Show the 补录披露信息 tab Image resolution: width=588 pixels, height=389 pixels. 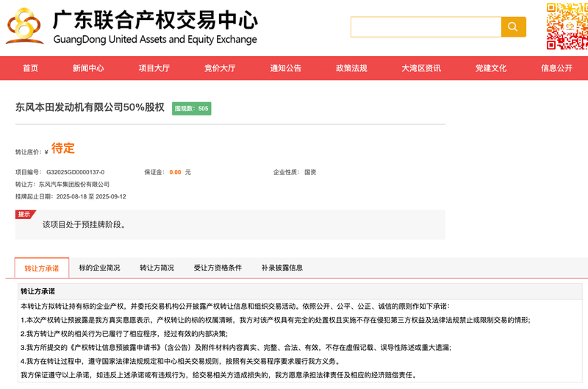(282, 268)
